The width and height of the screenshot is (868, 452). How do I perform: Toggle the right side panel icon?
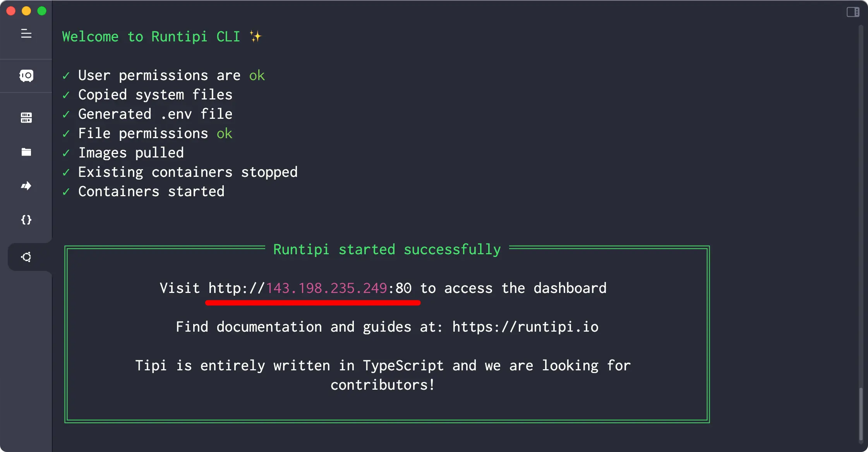coord(853,12)
